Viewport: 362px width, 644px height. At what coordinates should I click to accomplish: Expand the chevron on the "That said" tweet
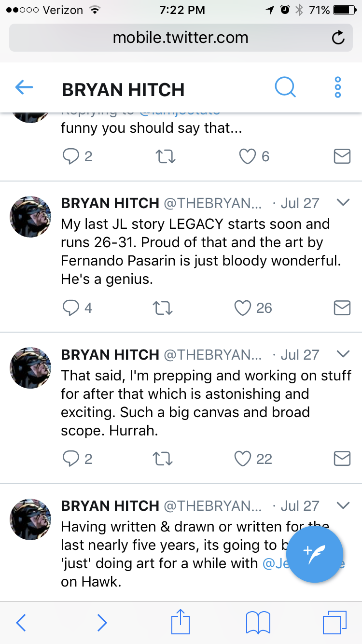pyautogui.click(x=343, y=354)
